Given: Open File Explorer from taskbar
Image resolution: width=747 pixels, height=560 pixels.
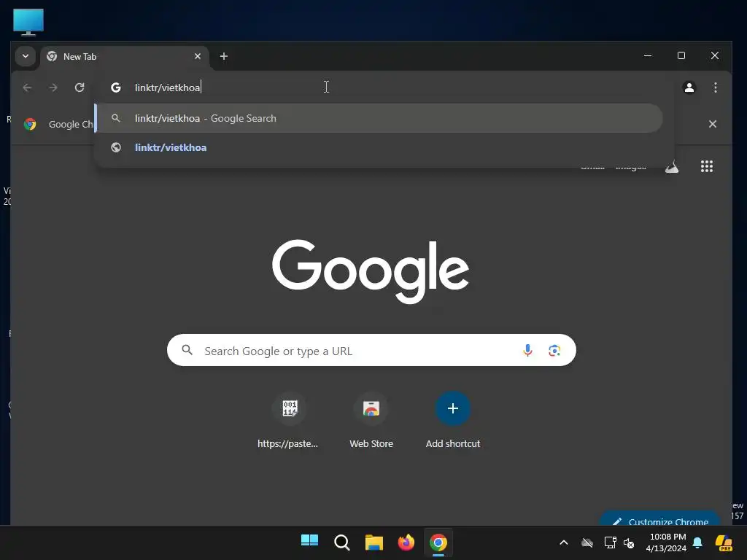Looking at the screenshot, I should pos(374,542).
